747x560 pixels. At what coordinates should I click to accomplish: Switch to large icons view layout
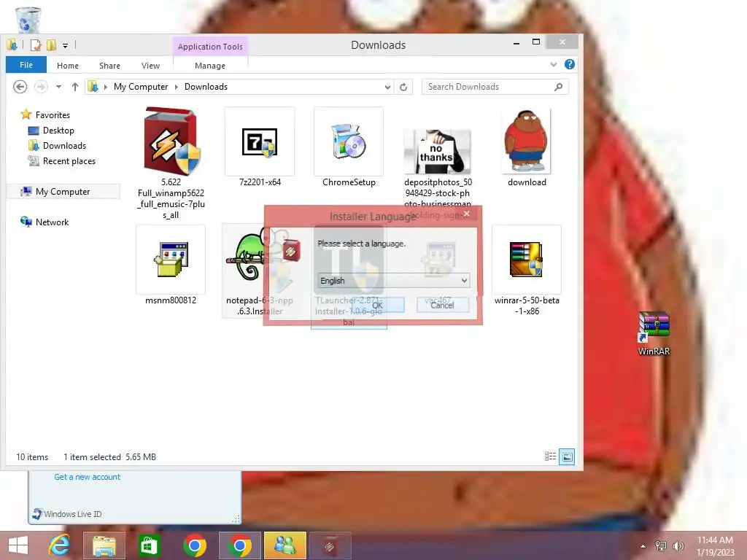tap(566, 456)
